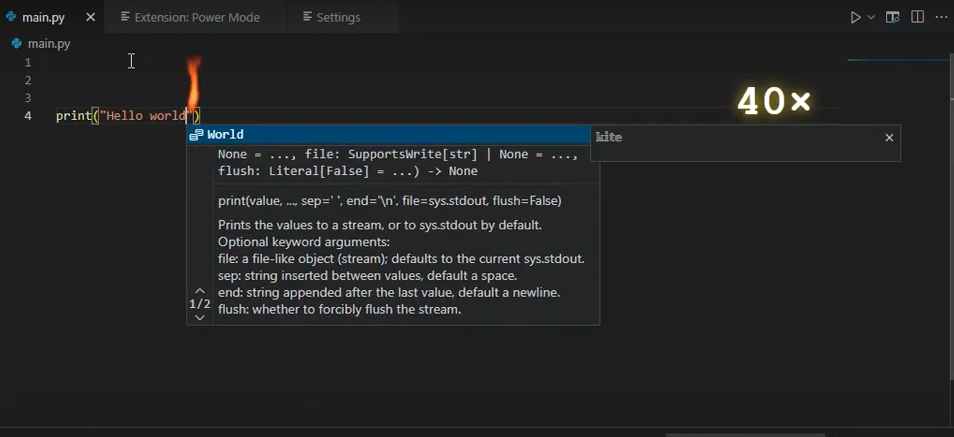This screenshot has height=437, width=954.
Task: Open the run options dropdown arrow
Action: pos(871,17)
